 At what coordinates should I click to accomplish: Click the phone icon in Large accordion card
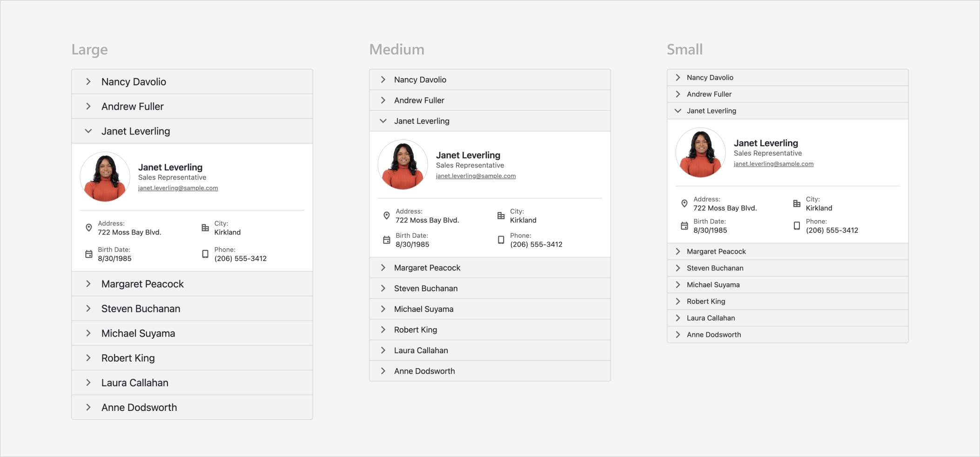point(205,254)
